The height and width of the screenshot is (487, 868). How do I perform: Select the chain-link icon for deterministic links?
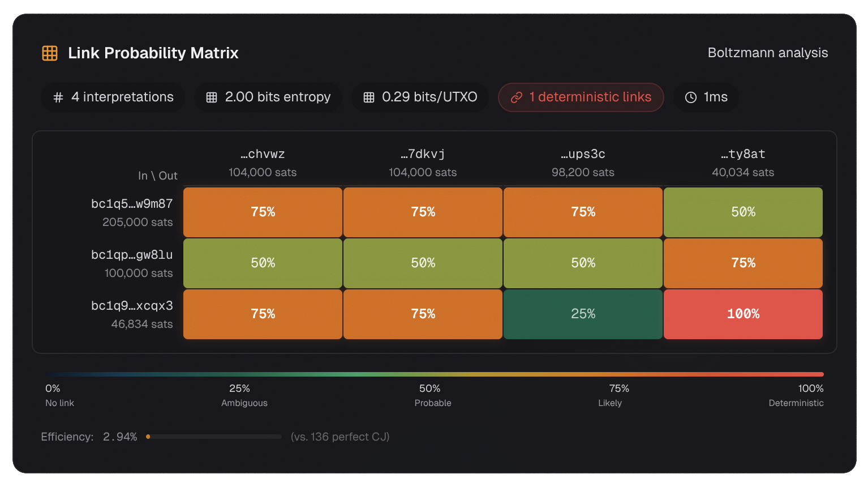(516, 97)
